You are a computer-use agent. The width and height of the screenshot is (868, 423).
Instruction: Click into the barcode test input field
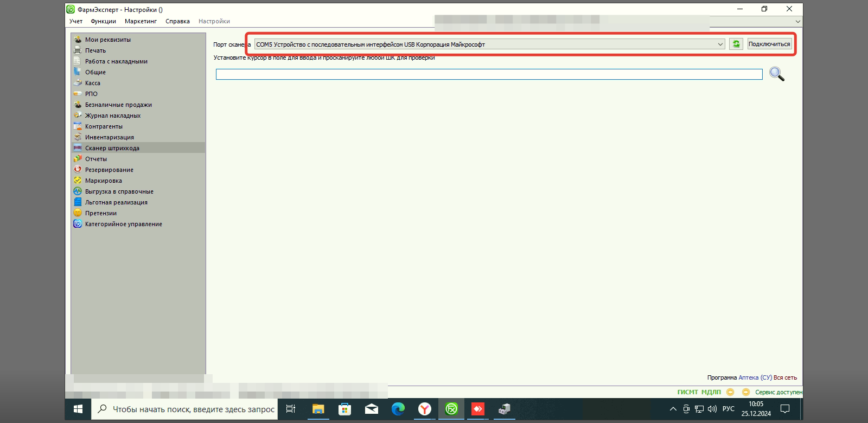pos(488,74)
